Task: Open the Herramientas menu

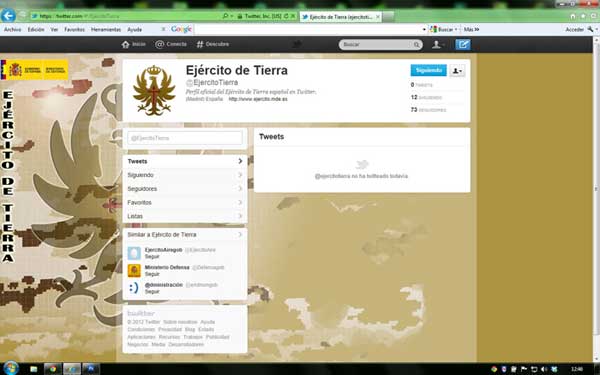Action: [x=106, y=29]
